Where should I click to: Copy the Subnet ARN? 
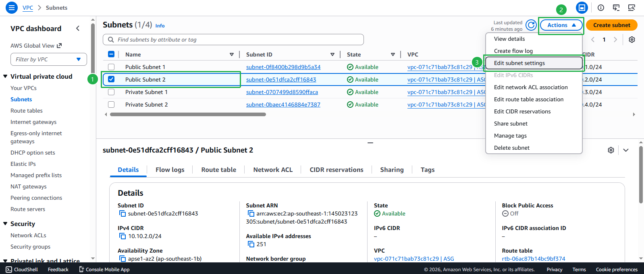(x=251, y=214)
